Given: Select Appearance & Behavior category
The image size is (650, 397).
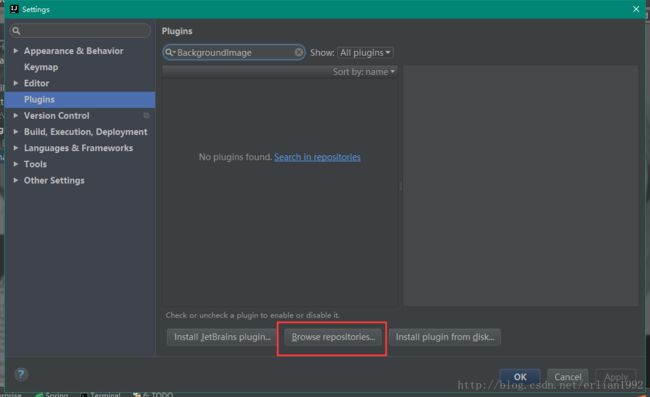Looking at the screenshot, I should 73,51.
